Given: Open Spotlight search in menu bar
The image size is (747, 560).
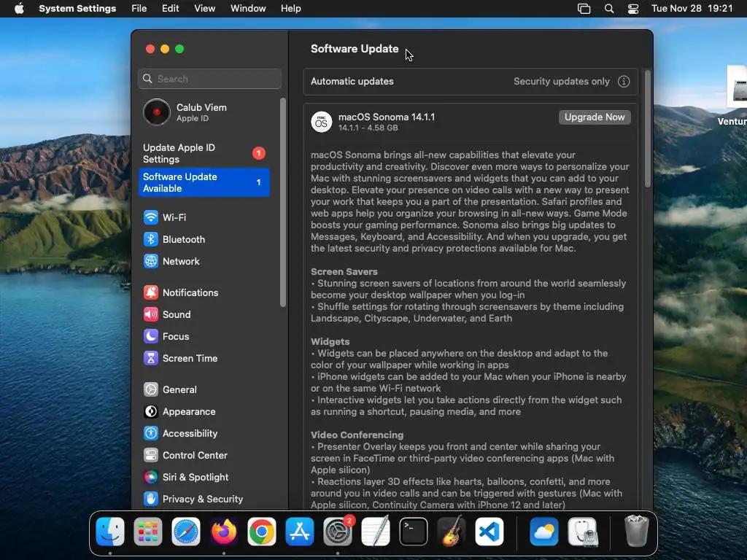Looking at the screenshot, I should click(x=609, y=9).
